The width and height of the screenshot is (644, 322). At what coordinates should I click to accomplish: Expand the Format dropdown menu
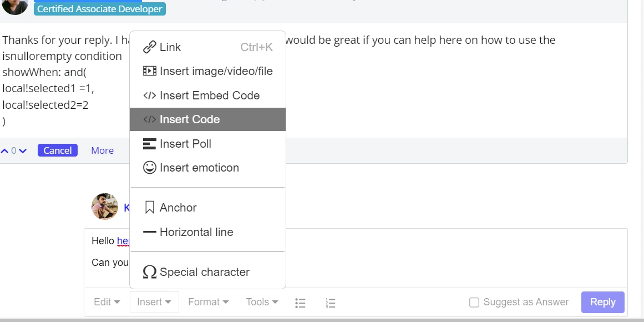208,302
